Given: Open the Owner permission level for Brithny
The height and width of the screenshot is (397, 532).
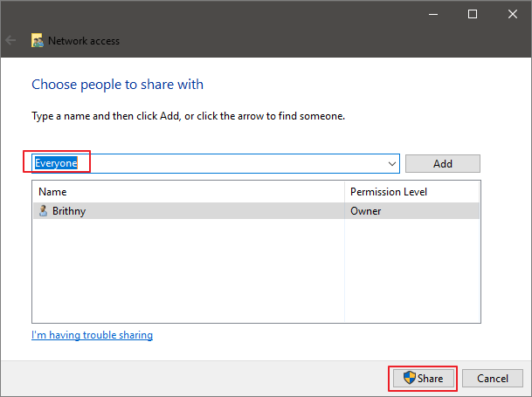Looking at the screenshot, I should [x=367, y=210].
